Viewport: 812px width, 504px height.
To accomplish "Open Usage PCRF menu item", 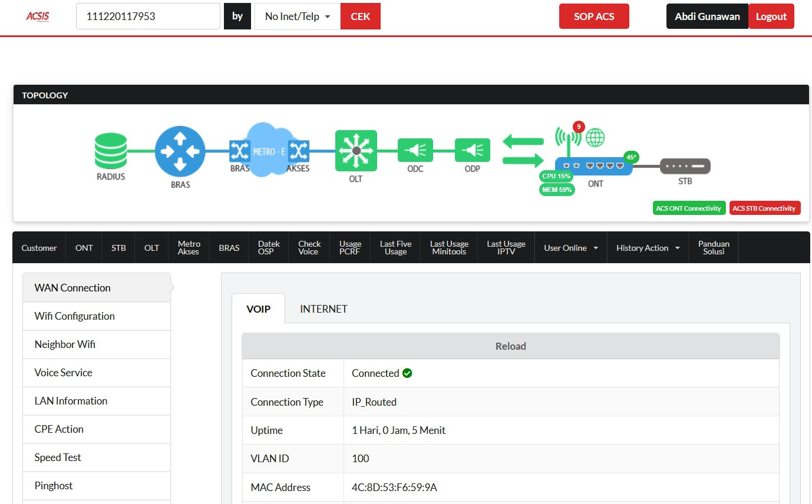I will [350, 248].
